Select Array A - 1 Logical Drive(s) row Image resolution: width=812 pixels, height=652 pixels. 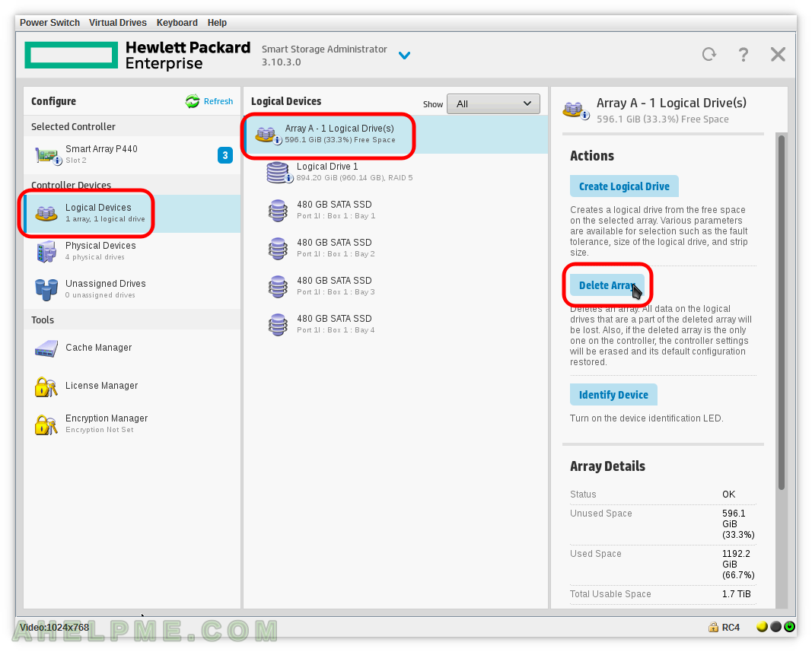tap(396, 134)
